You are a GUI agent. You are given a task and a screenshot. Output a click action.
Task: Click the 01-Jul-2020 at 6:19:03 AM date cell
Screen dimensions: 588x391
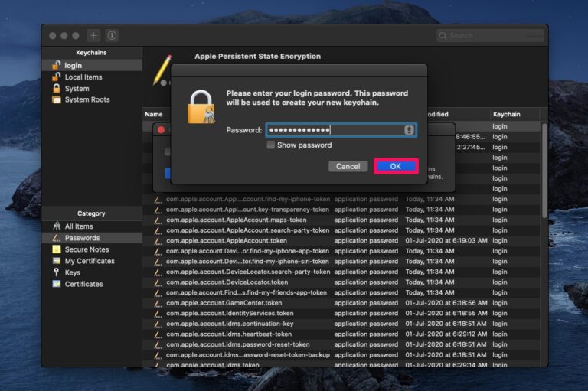(x=446, y=241)
